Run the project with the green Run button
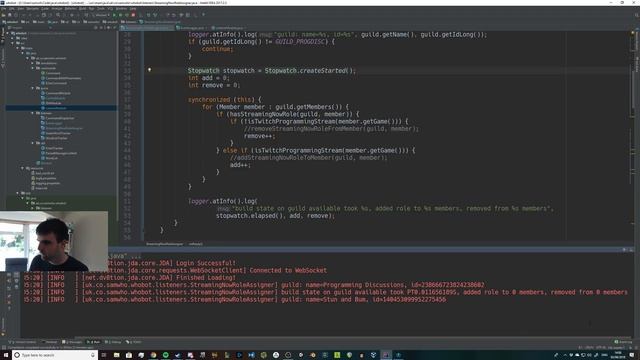Screen dimensions: 640x360 coord(114,15)
